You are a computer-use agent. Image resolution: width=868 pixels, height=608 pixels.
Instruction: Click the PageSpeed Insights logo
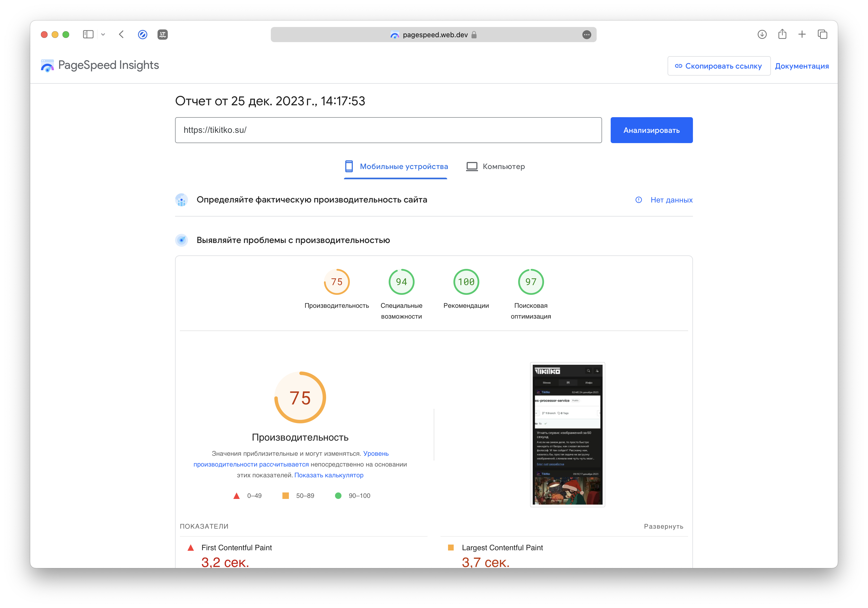pos(100,65)
